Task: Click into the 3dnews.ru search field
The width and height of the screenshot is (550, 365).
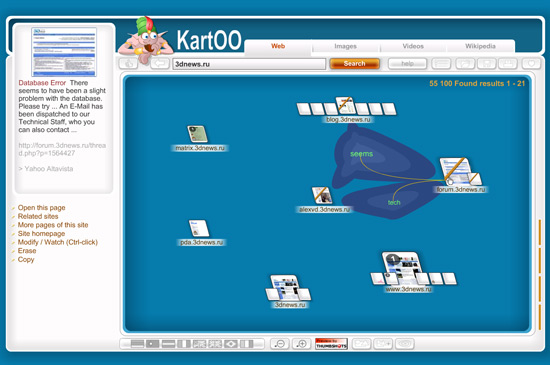Action: [x=249, y=64]
